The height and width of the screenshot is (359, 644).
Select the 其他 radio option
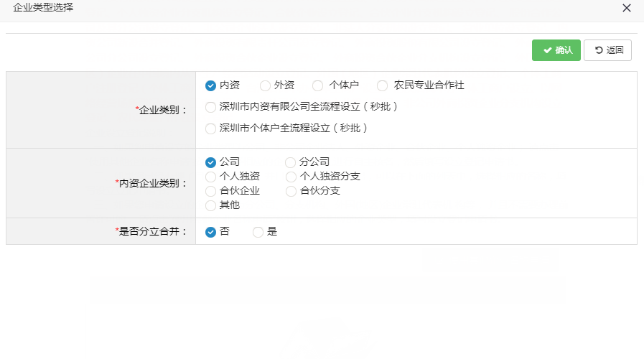tap(211, 205)
